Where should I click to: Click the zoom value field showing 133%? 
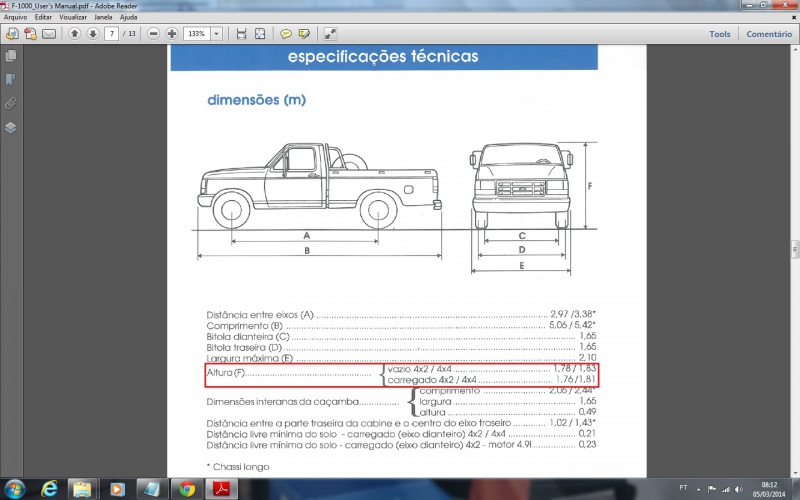click(x=197, y=34)
